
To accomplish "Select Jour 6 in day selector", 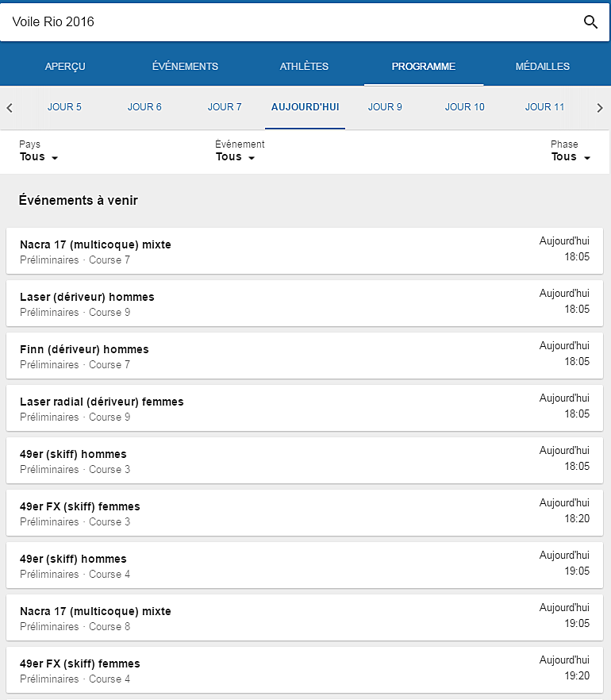I will (x=144, y=107).
